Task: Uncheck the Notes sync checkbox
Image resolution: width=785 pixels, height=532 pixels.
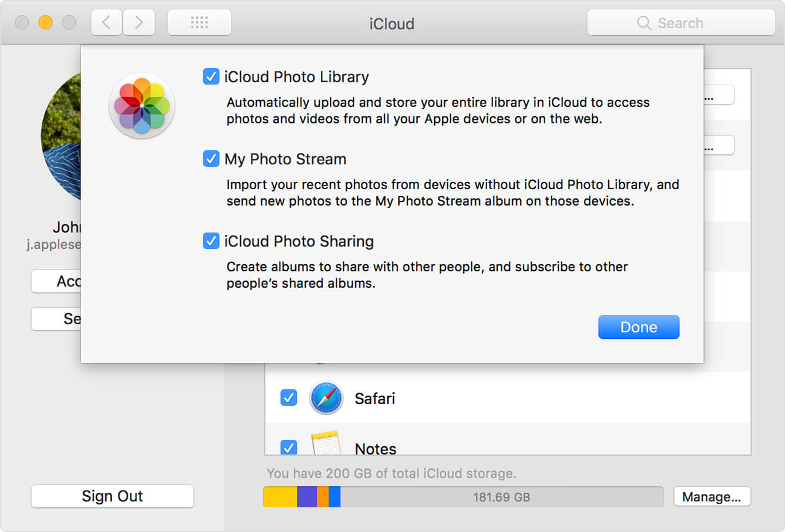Action: click(x=288, y=448)
